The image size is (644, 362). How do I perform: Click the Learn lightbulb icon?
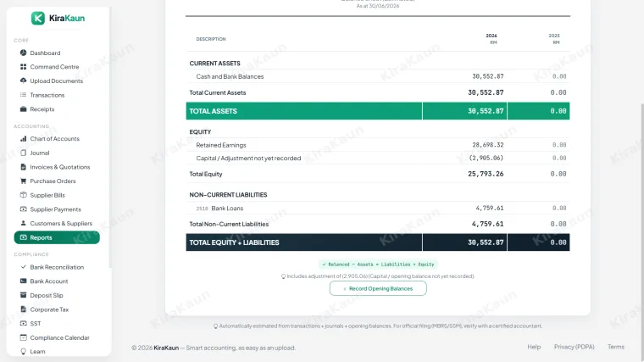pos(24,351)
